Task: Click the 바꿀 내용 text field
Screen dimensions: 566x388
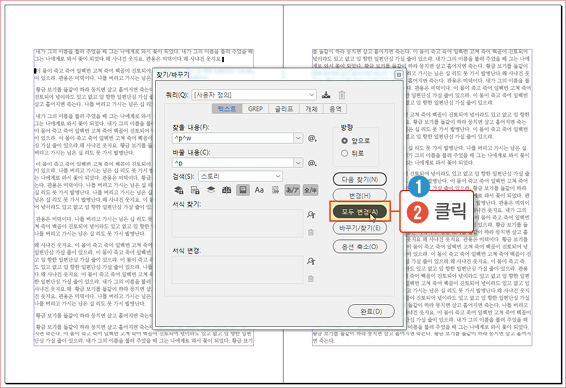Action: [233, 163]
